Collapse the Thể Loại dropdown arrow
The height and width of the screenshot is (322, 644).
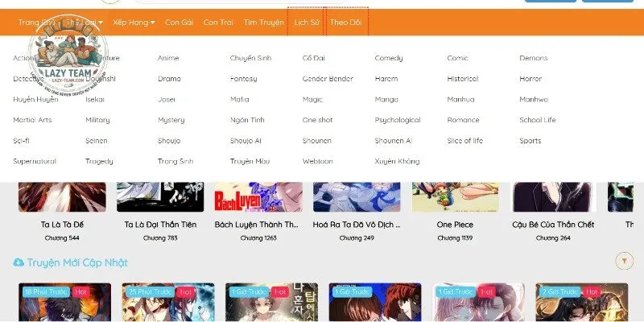[101, 23]
